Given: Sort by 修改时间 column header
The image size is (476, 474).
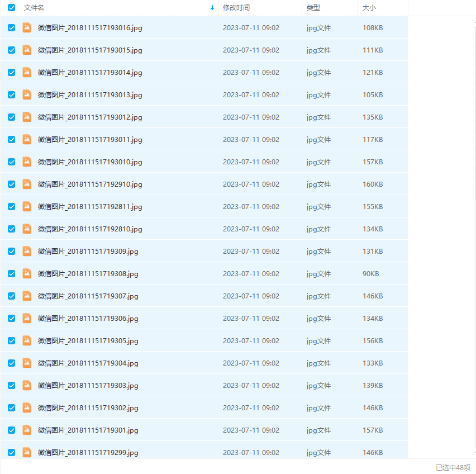Looking at the screenshot, I should tap(236, 8).
